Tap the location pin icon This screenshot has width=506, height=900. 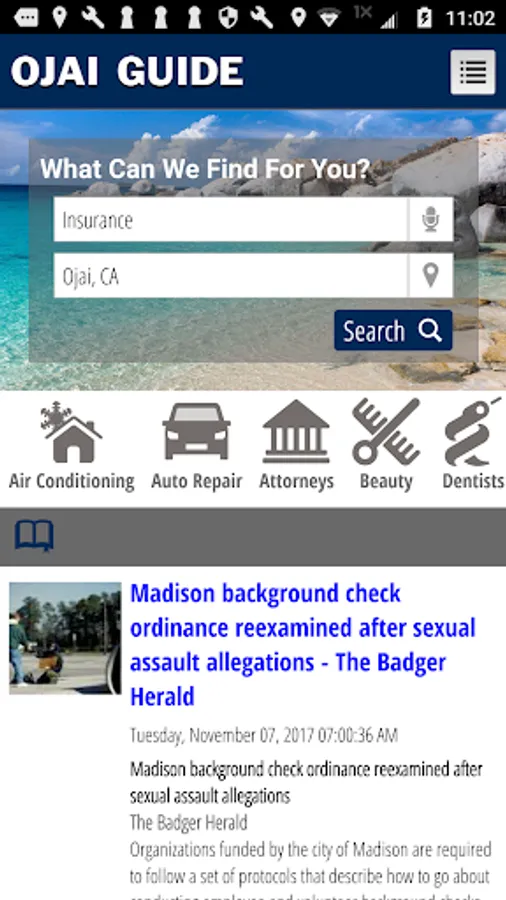(430, 276)
